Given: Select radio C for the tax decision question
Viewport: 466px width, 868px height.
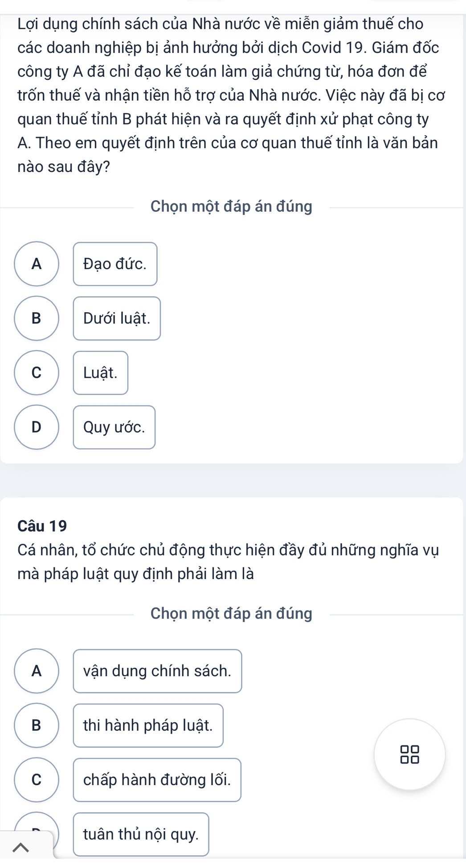Looking at the screenshot, I should tap(37, 373).
